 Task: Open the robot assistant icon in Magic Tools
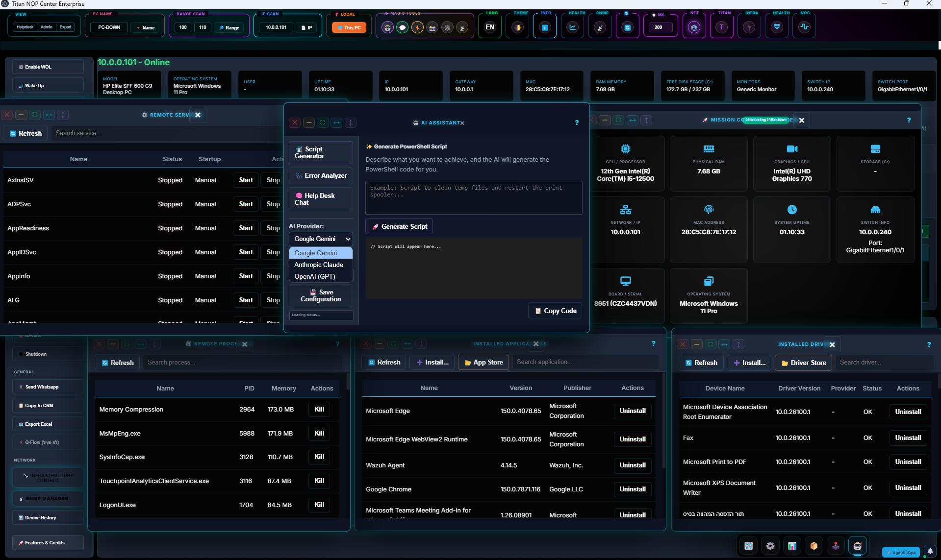point(387,27)
